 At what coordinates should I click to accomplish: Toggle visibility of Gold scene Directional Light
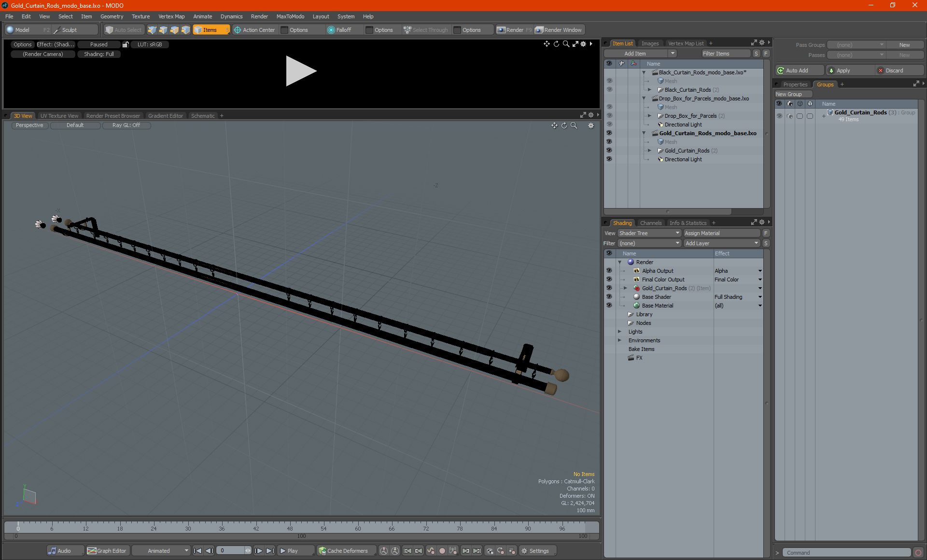point(609,159)
